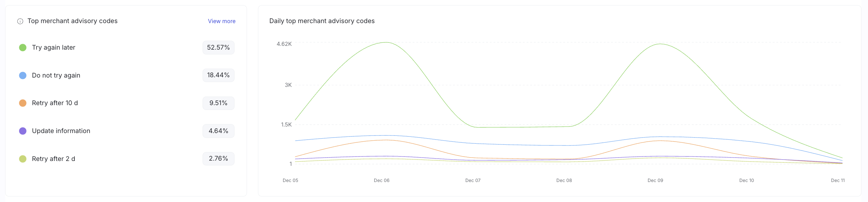Click the 52.57% percentage badge
The width and height of the screenshot is (868, 202).
pyautogui.click(x=218, y=48)
